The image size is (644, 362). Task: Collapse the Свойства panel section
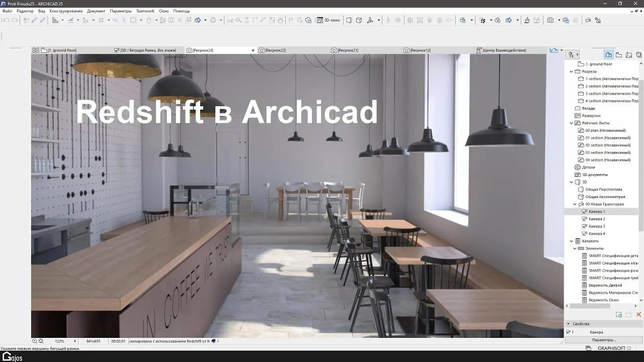[569, 324]
